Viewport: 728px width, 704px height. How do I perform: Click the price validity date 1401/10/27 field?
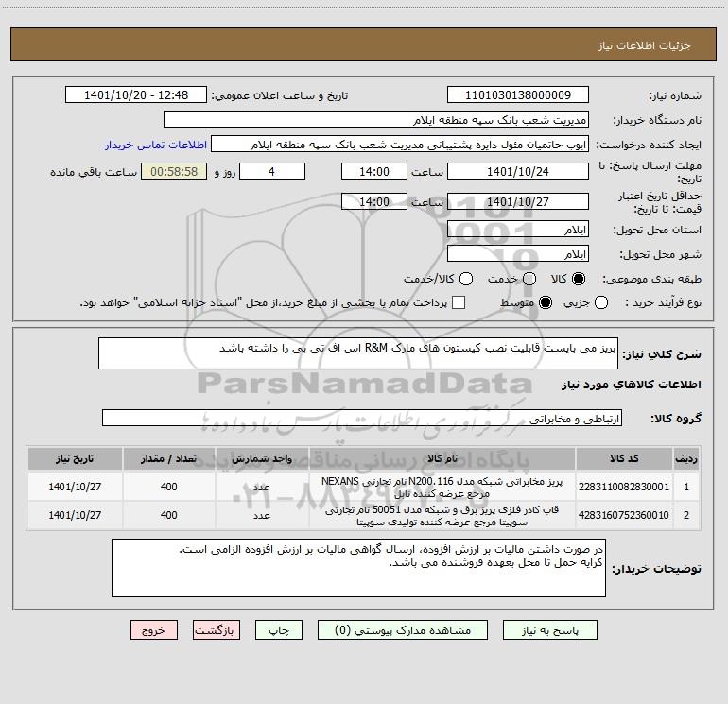pyautogui.click(x=518, y=201)
